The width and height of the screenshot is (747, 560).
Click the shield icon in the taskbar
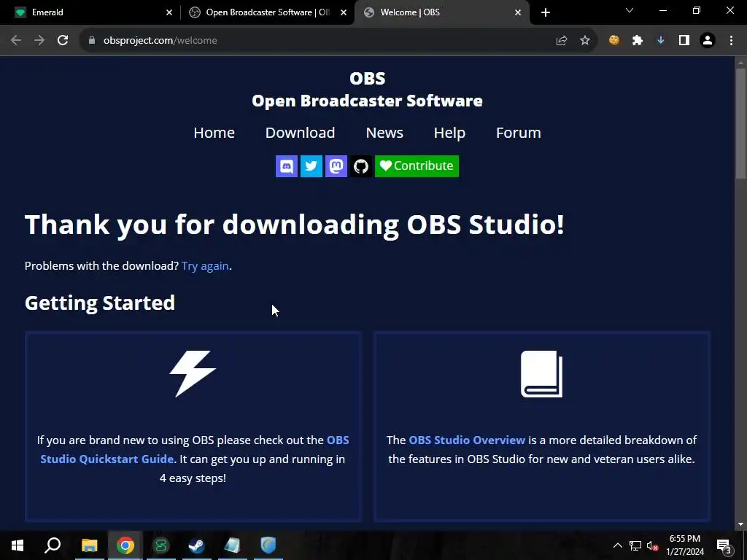(x=268, y=545)
